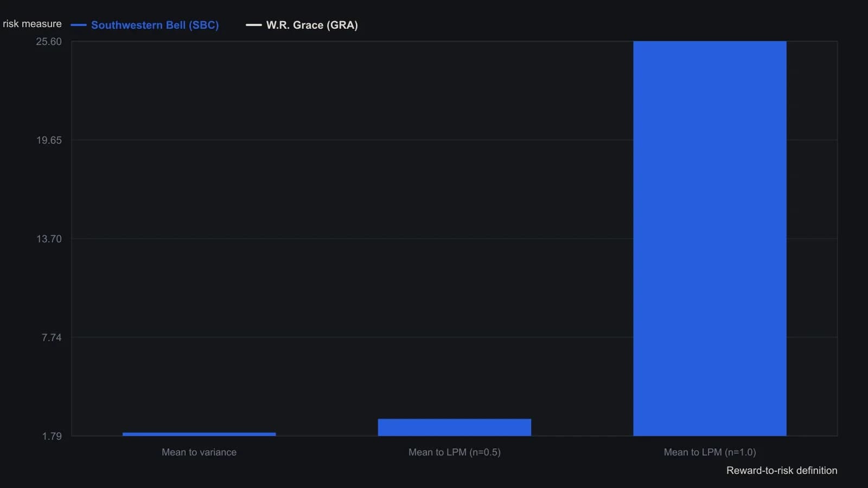Click the 7.74 y-axis tick label
The image size is (868, 488).
click(52, 338)
